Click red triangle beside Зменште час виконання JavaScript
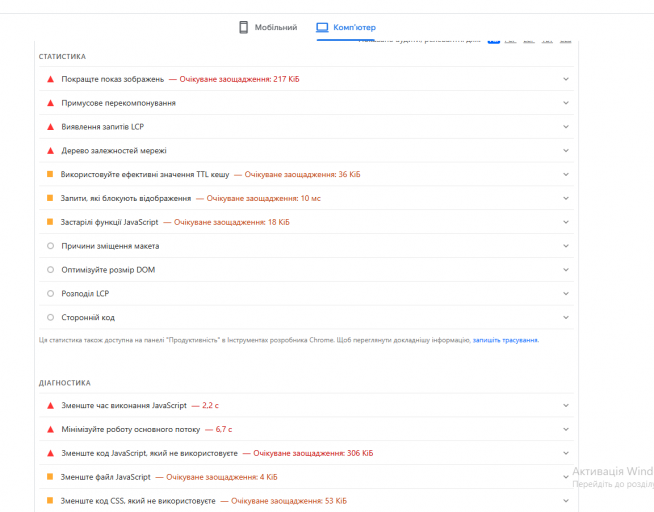 [x=50, y=405]
